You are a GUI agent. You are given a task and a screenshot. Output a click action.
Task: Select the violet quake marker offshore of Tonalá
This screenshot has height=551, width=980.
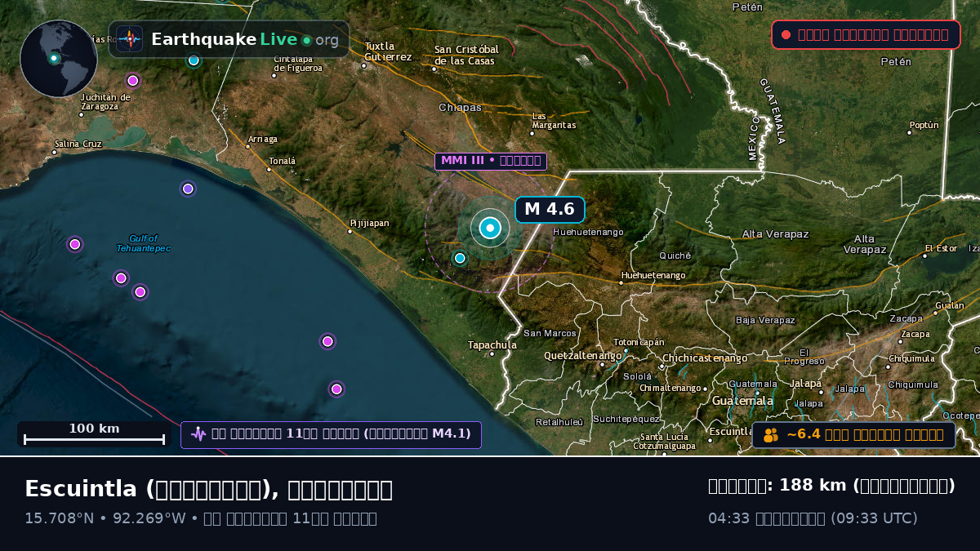[188, 189]
